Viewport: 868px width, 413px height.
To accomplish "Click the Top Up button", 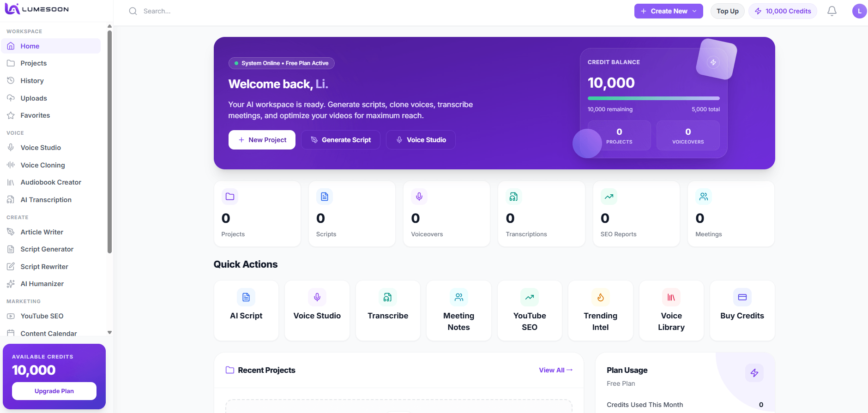I will pyautogui.click(x=727, y=11).
